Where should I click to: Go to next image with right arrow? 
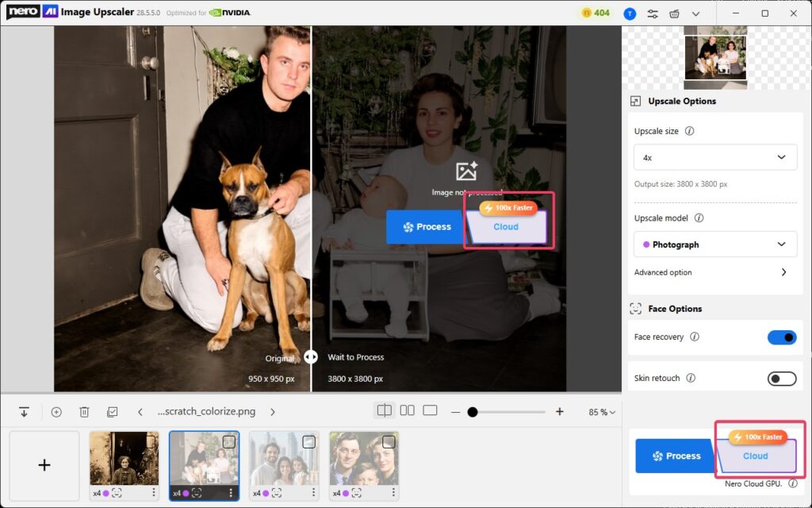(273, 412)
